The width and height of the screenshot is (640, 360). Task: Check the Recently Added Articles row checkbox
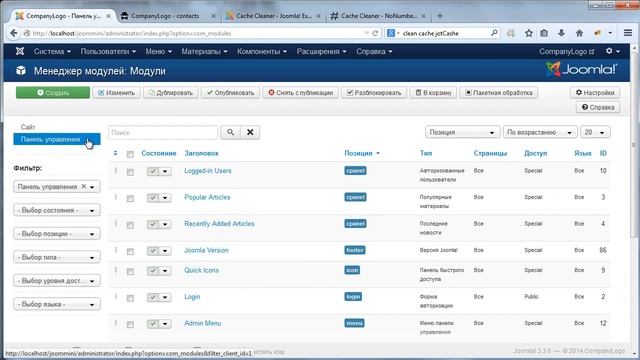coord(130,225)
